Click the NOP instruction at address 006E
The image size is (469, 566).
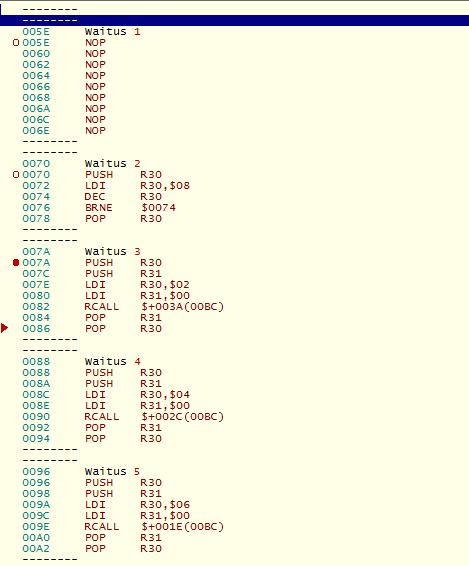coord(234,130)
